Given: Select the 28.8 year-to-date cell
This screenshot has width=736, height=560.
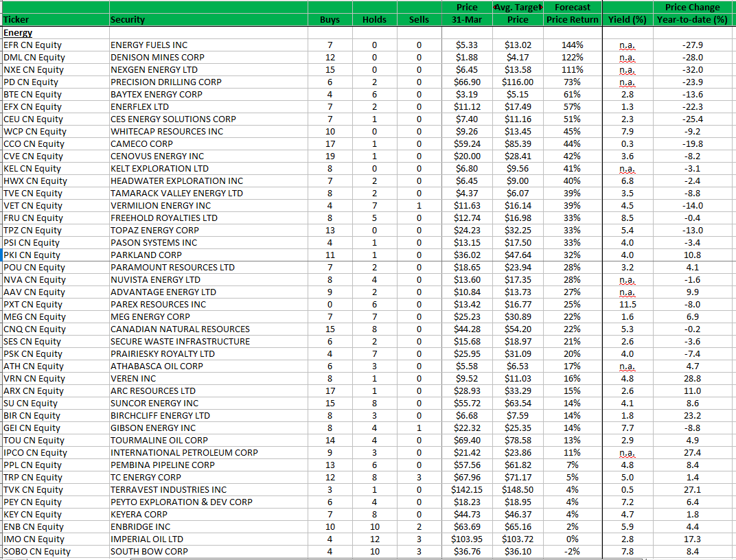Looking at the screenshot, I should (x=692, y=379).
